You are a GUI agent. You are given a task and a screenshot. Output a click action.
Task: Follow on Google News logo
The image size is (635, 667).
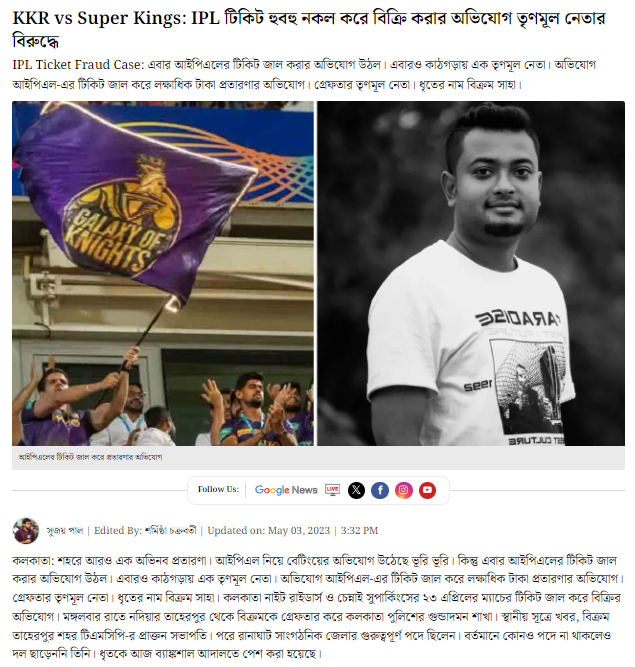coord(286,490)
